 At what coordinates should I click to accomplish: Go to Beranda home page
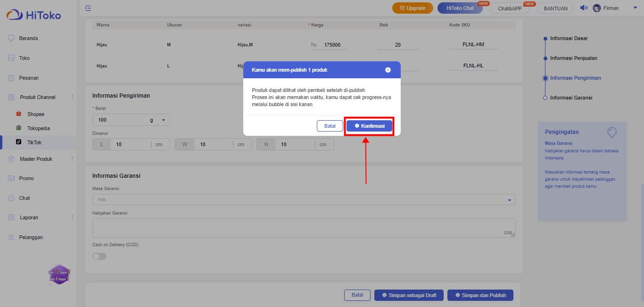[x=28, y=38]
